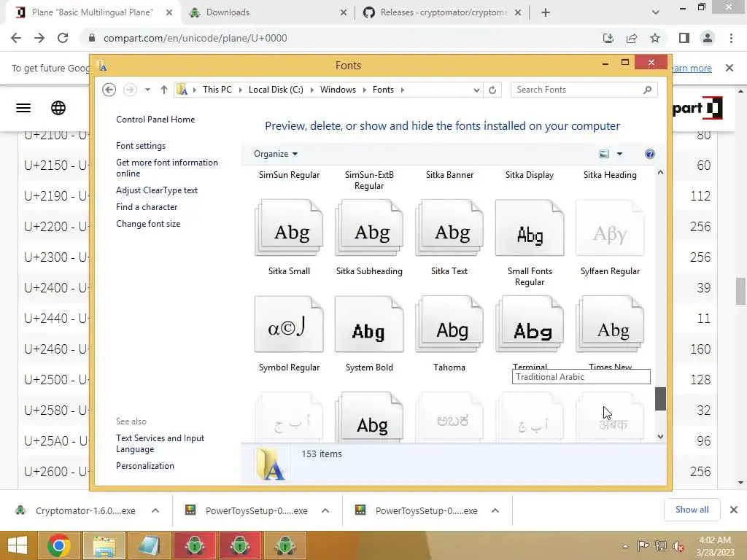Click Local Disk (C:) breadcrumb
This screenshot has height=560, width=747.
276,90
